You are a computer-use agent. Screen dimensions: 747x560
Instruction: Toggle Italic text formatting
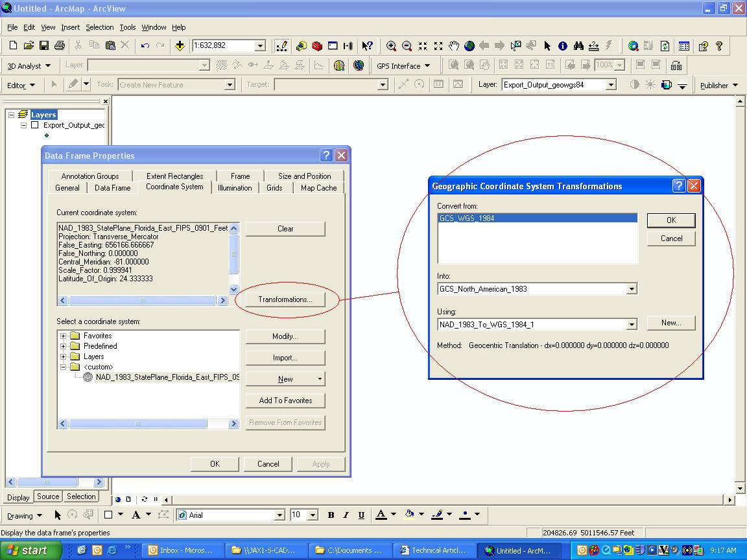coord(346,515)
